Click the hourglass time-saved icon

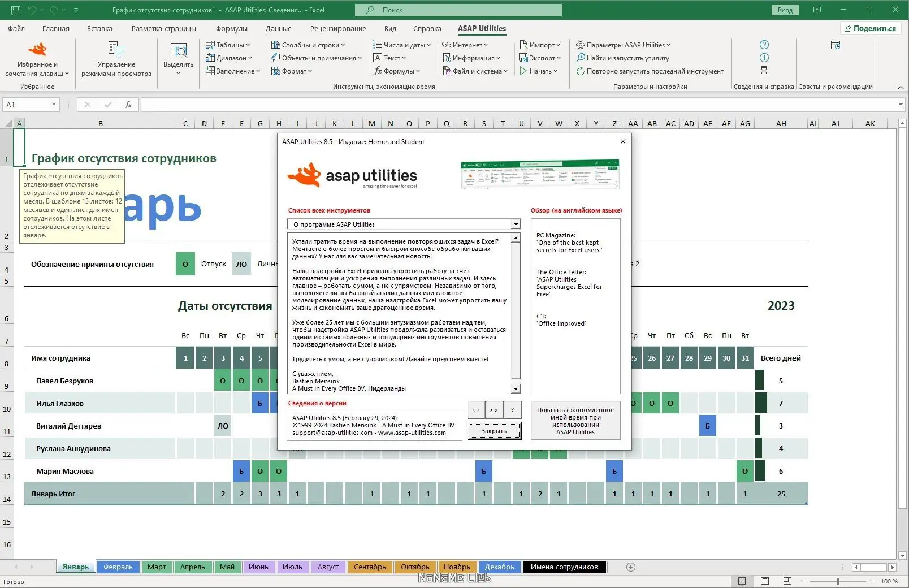(764, 71)
